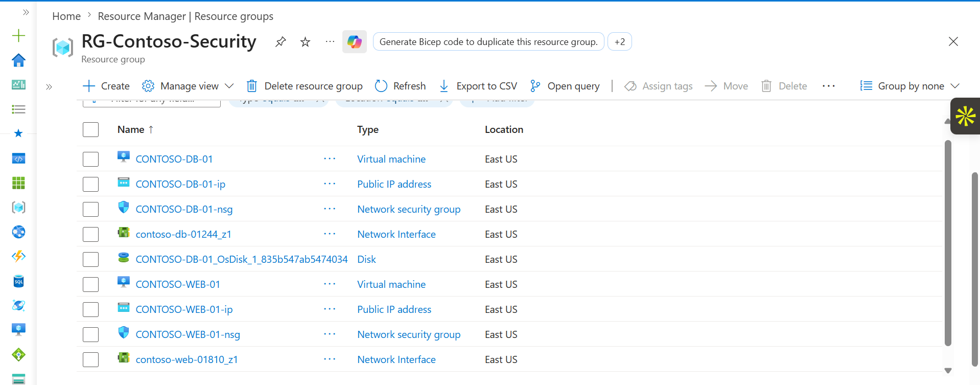The image size is (980, 385).
Task: Click Create in the command bar
Action: [x=106, y=86]
